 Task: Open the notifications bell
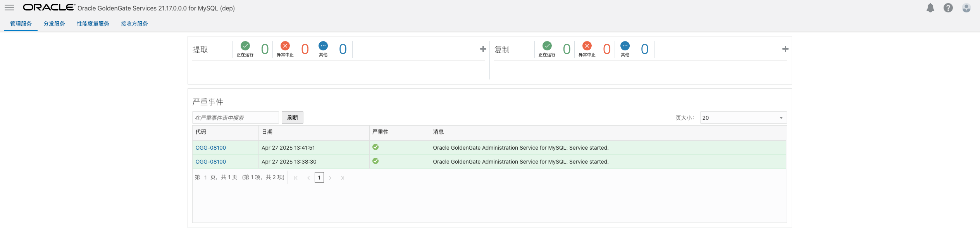pos(930,8)
